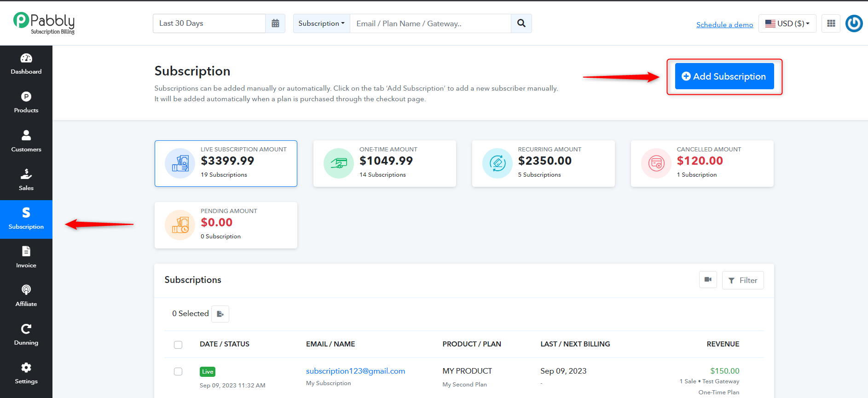Open the Dunning sidebar section
The image size is (868, 398).
(26, 335)
